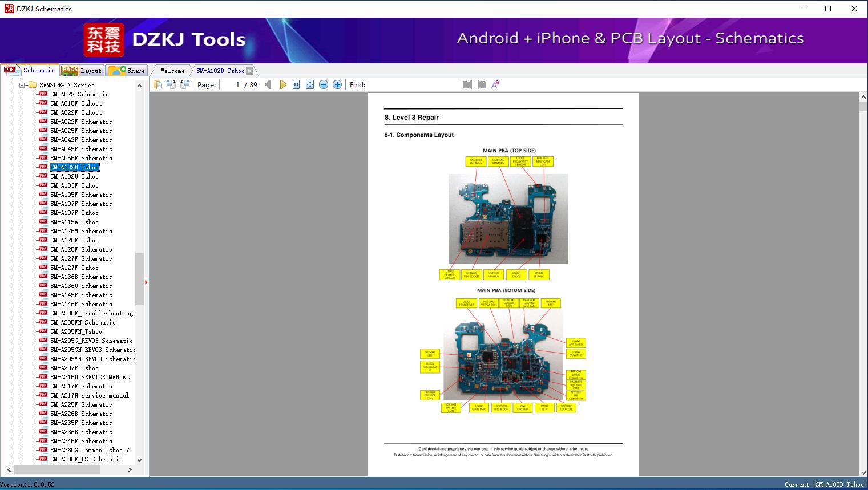Open SM-A145F Schematic in the tree
Screen dimensions: 868x490
click(81, 295)
